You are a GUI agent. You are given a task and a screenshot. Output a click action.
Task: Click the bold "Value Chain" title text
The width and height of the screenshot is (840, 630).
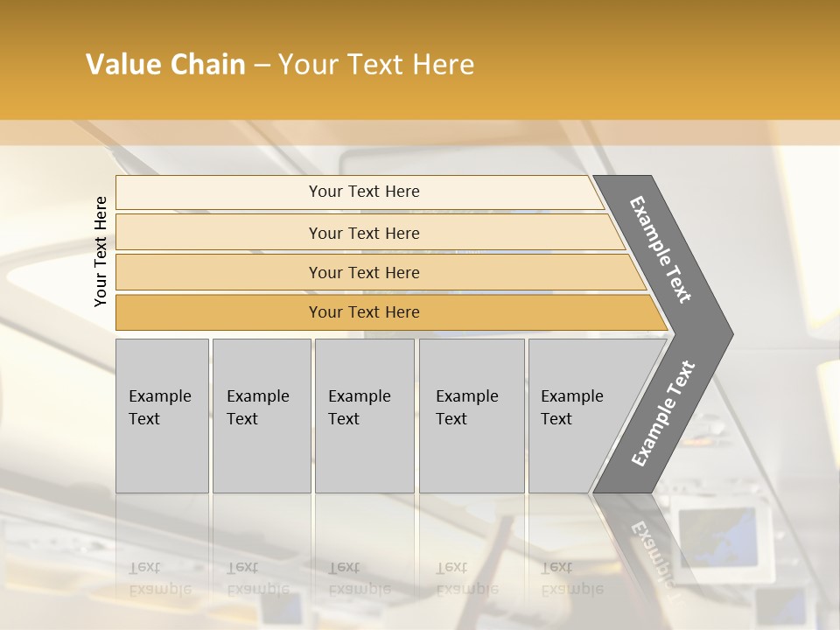click(x=165, y=65)
